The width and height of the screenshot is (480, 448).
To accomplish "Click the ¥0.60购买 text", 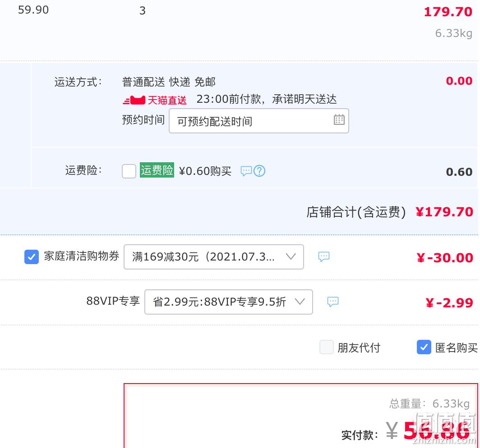I will click(x=205, y=171).
